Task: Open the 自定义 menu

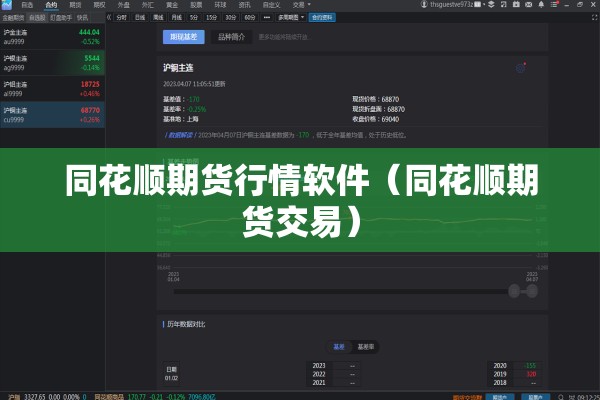Action: [x=272, y=5]
